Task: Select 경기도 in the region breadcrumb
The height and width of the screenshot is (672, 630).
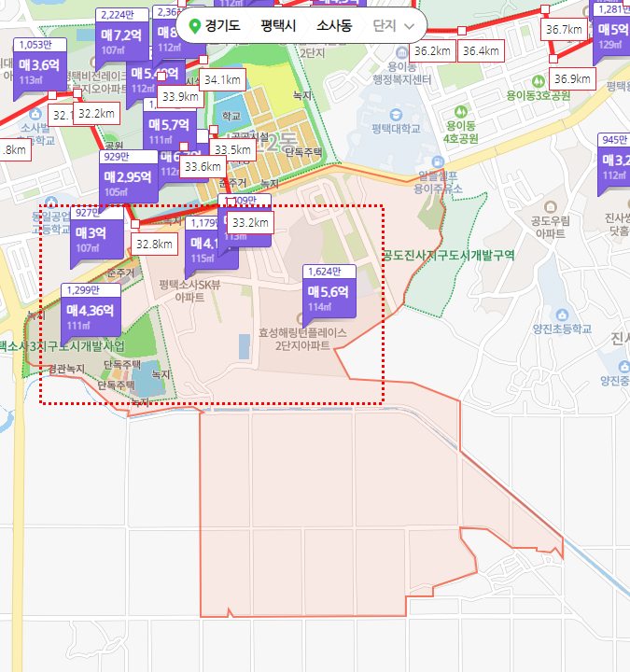Action: click(222, 26)
